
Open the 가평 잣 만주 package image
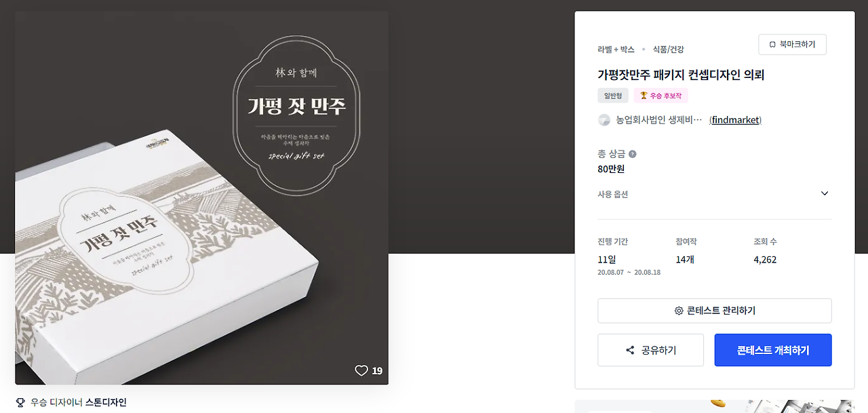point(202,198)
